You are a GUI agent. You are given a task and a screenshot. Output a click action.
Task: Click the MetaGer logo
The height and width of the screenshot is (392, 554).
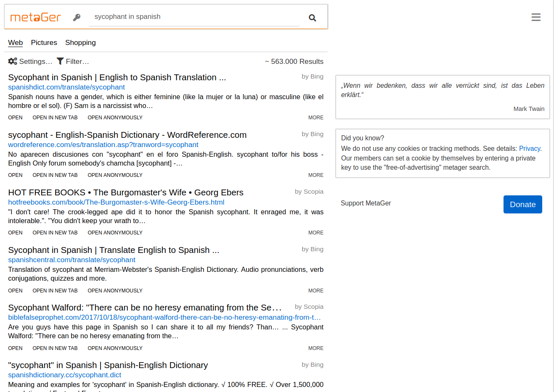tap(36, 17)
